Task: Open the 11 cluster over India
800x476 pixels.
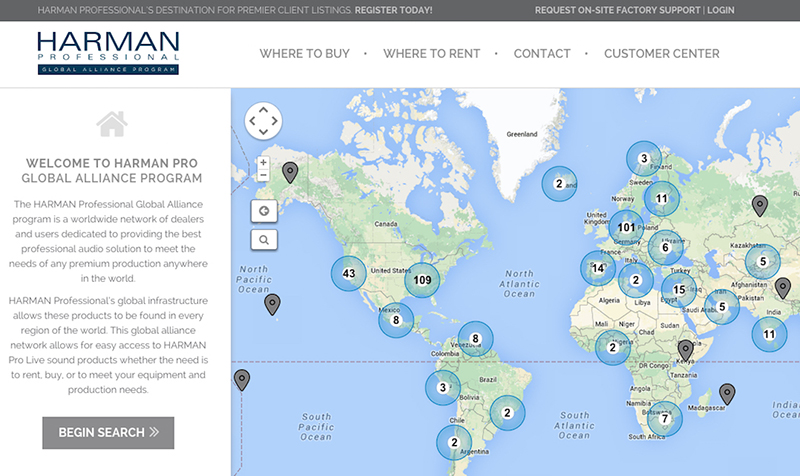Action: tap(769, 334)
